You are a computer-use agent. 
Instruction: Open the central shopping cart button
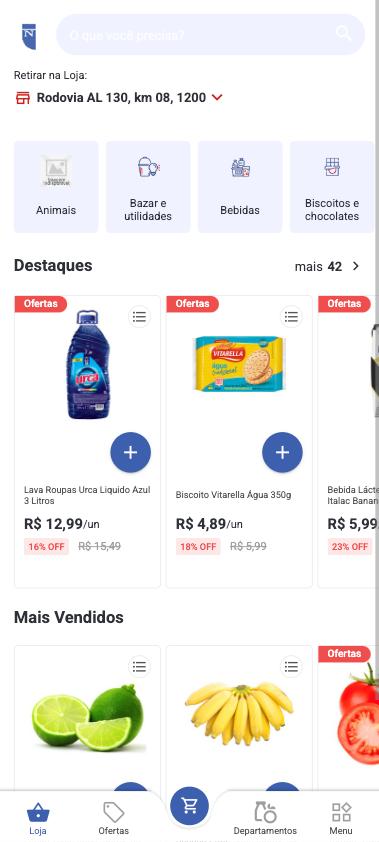(190, 806)
